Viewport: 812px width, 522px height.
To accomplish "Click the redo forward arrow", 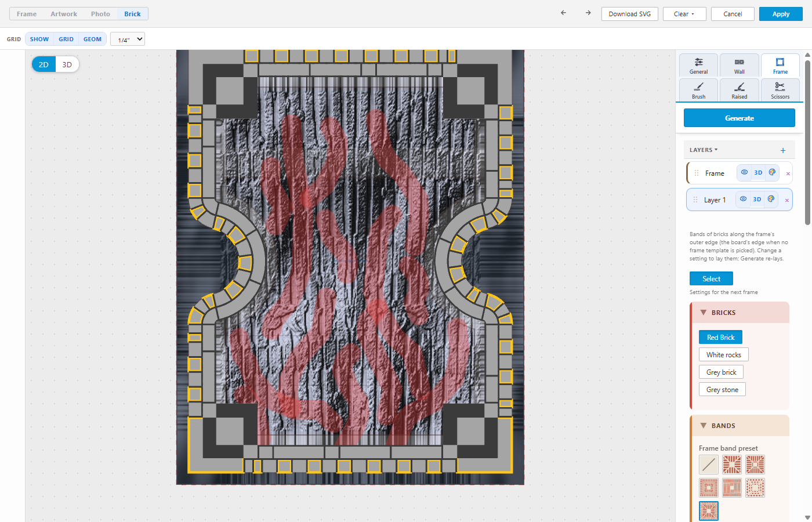I will tap(588, 13).
